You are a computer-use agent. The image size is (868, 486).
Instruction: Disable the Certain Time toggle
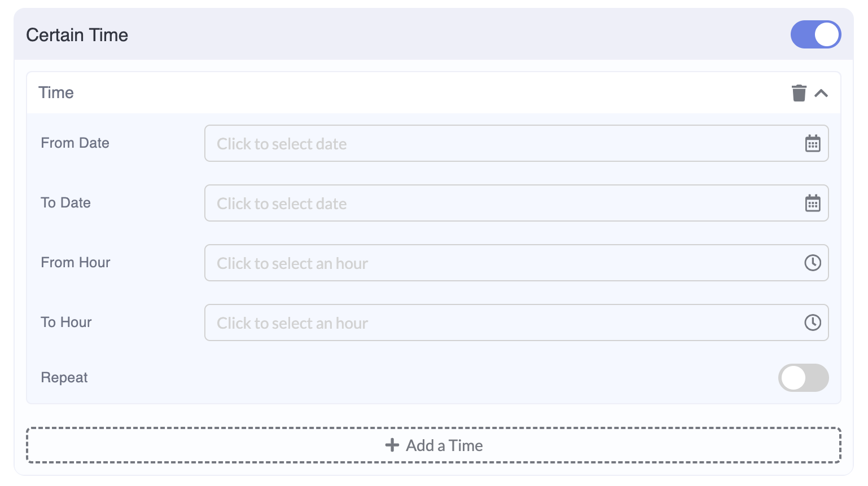[x=816, y=34]
